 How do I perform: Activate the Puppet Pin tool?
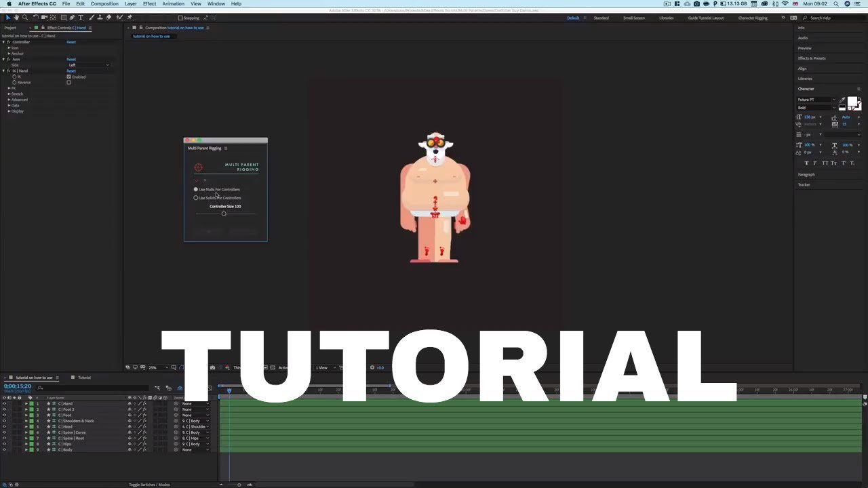(130, 17)
